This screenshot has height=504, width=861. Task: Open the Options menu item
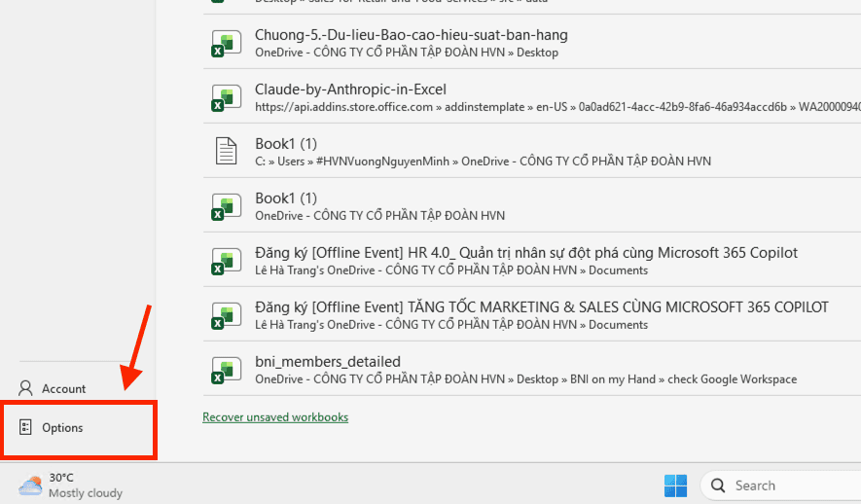tap(79, 428)
